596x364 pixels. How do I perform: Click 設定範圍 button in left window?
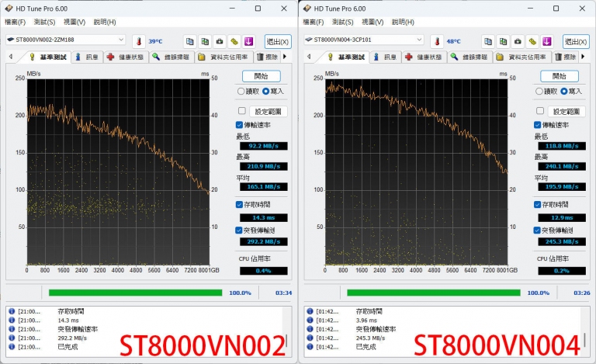269,111
